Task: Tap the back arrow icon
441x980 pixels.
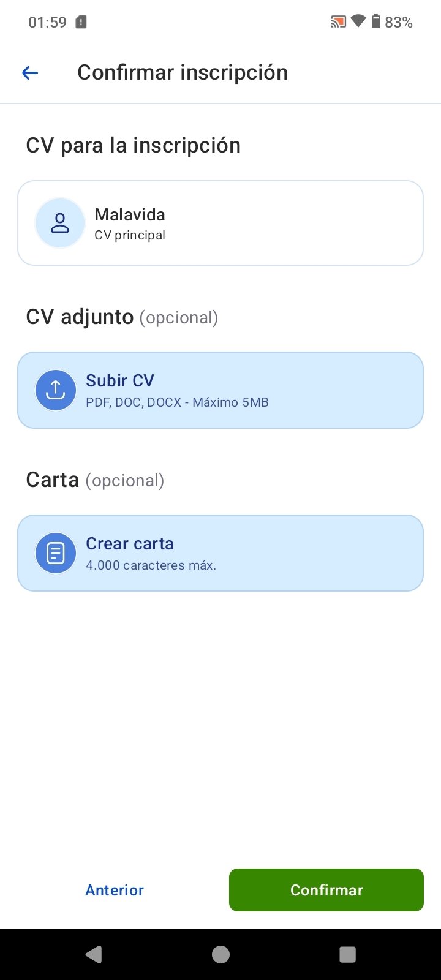Action: click(30, 73)
